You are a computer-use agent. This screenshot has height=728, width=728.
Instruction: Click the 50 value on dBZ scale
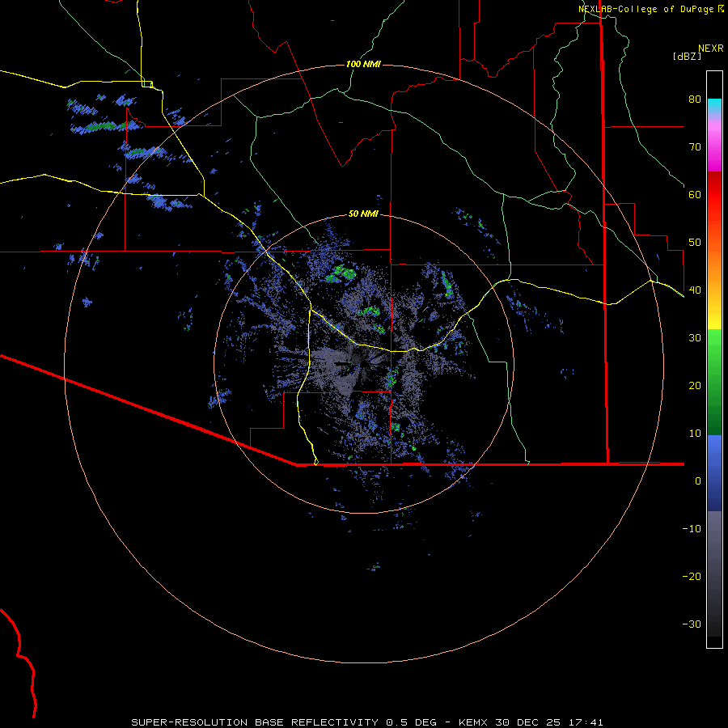click(695, 243)
